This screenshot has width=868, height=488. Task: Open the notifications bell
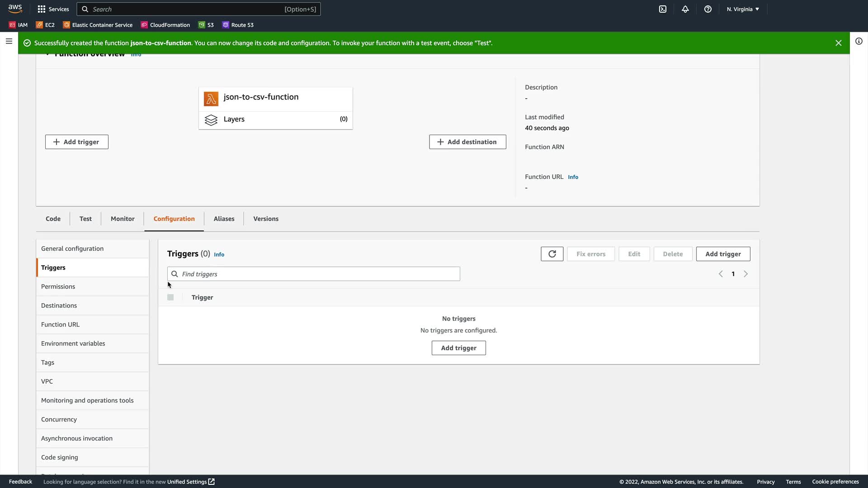pos(685,9)
